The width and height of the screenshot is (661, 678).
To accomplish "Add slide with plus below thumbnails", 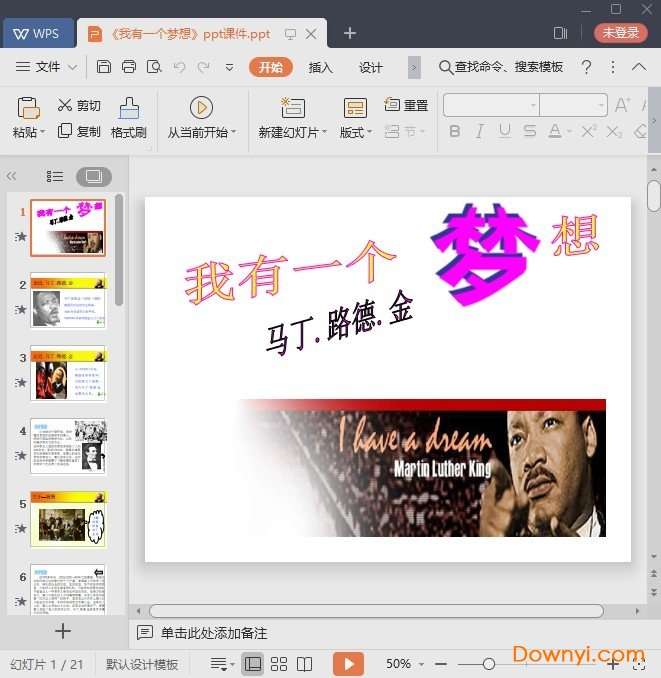I will click(63, 631).
